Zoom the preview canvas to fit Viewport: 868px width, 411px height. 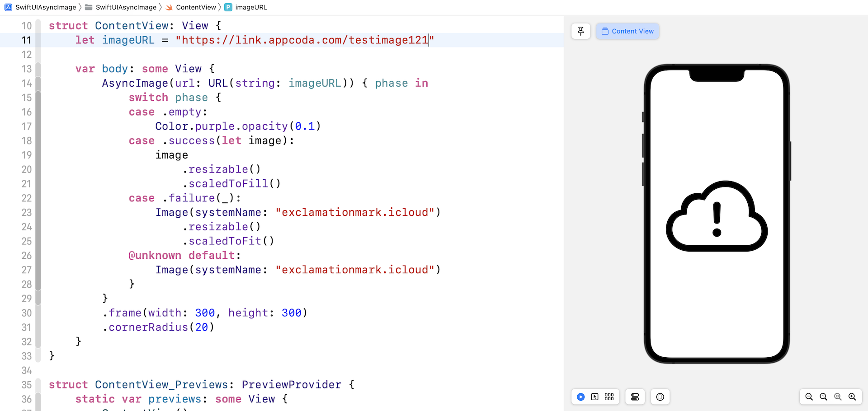[838, 397]
